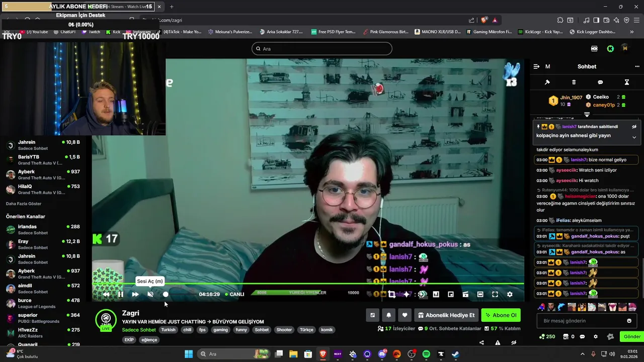Image resolution: width=644 pixels, height=362 pixels.
Task: Click the star mascot icon in chat
Action: (x=610, y=336)
